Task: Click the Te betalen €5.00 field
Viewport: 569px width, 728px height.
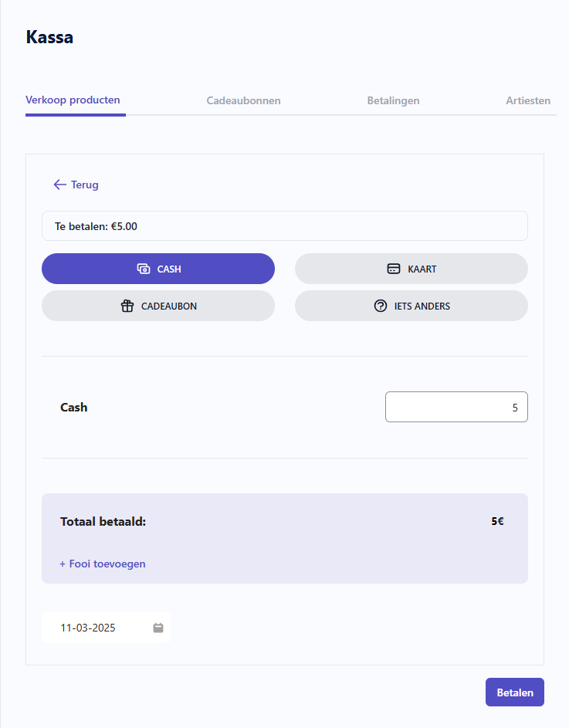Action: tap(285, 225)
